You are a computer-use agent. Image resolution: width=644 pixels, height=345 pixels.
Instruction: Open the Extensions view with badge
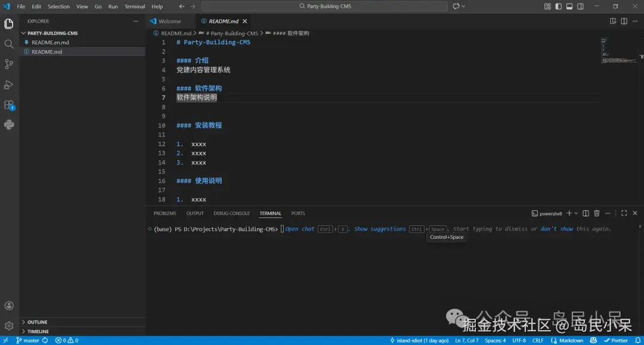[8, 105]
